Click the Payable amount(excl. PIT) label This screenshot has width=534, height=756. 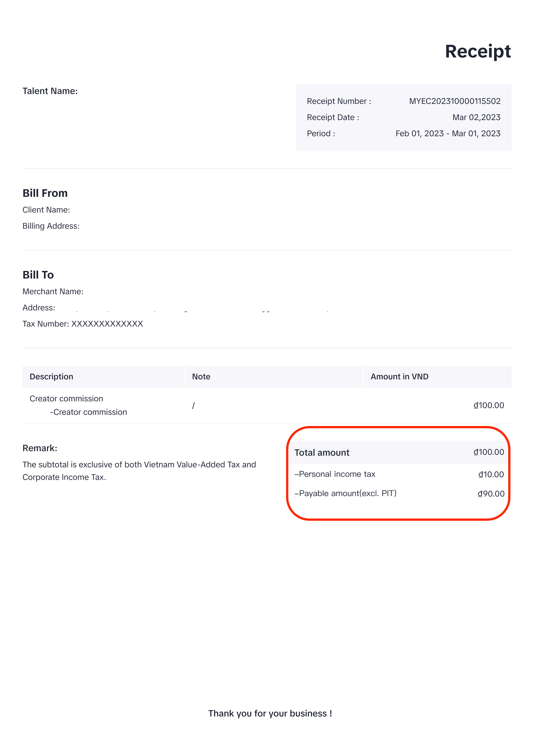[x=345, y=493]
